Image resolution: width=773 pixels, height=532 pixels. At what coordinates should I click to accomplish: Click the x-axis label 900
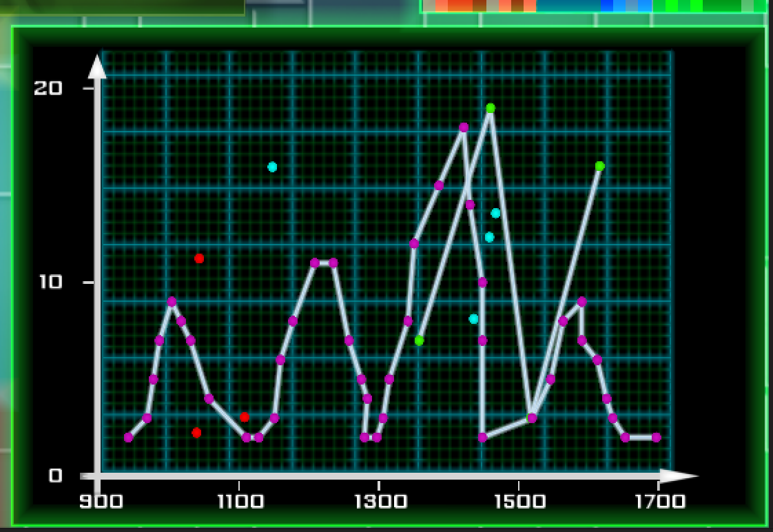(x=101, y=502)
